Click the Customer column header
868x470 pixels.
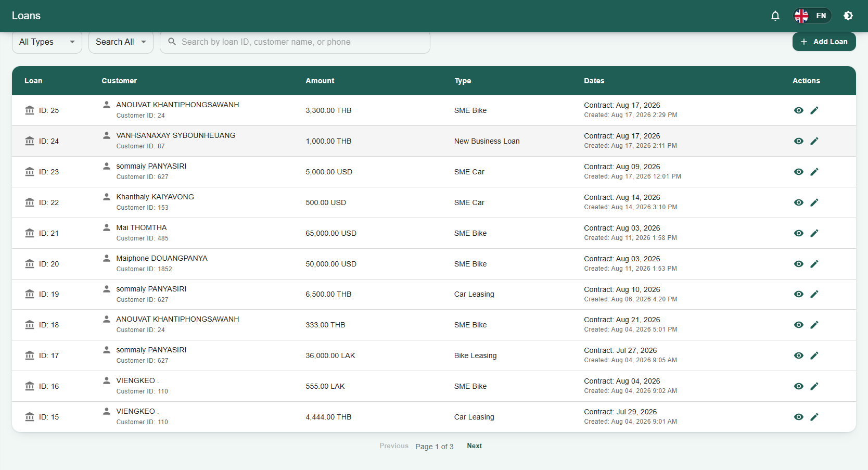[119, 81]
